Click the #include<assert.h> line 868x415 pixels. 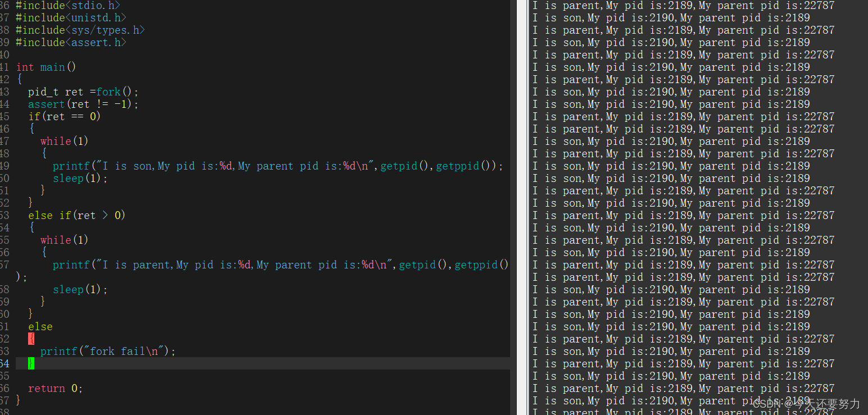tap(71, 43)
